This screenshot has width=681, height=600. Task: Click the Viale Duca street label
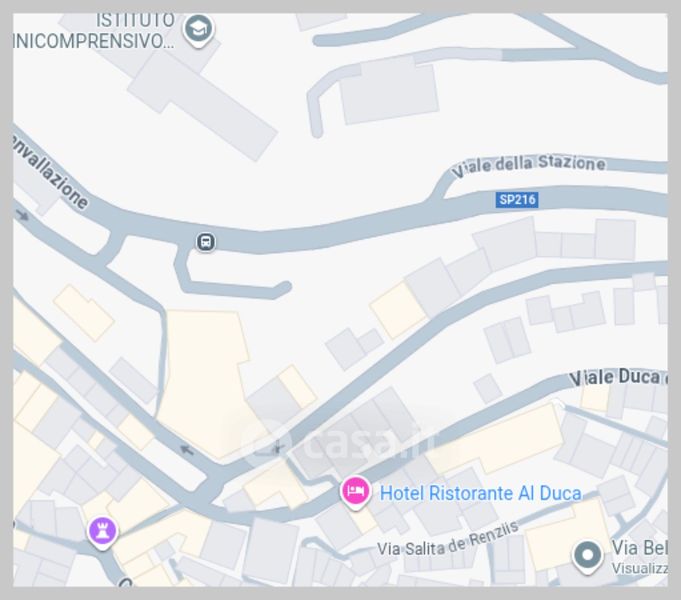pos(619,378)
